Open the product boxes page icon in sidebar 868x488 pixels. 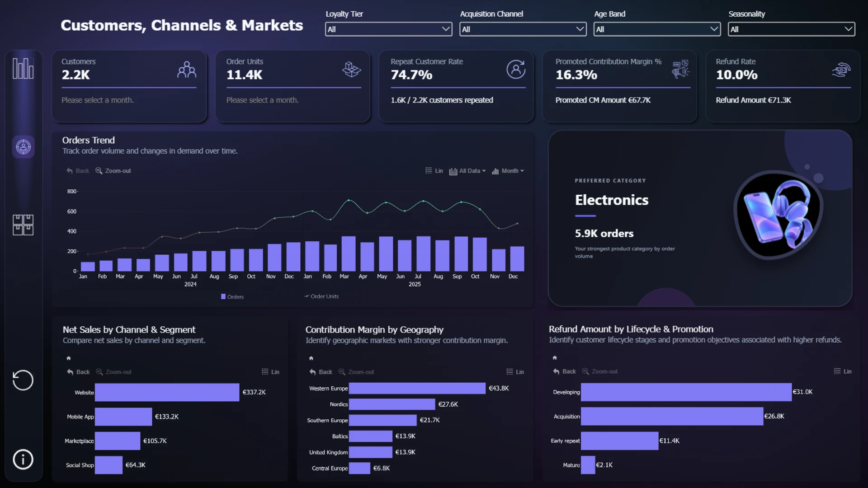point(23,225)
